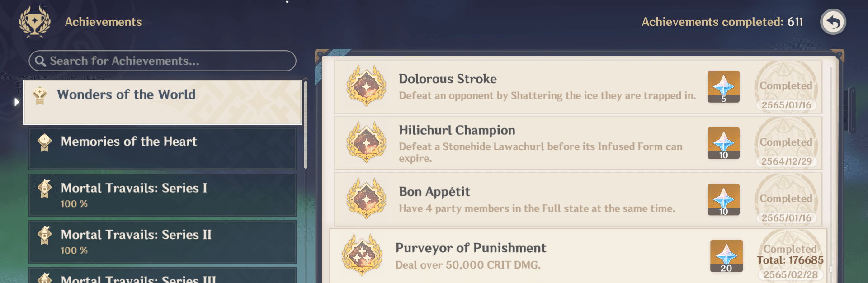
Task: Click the Achievements trophy emblem icon
Action: coord(35,22)
